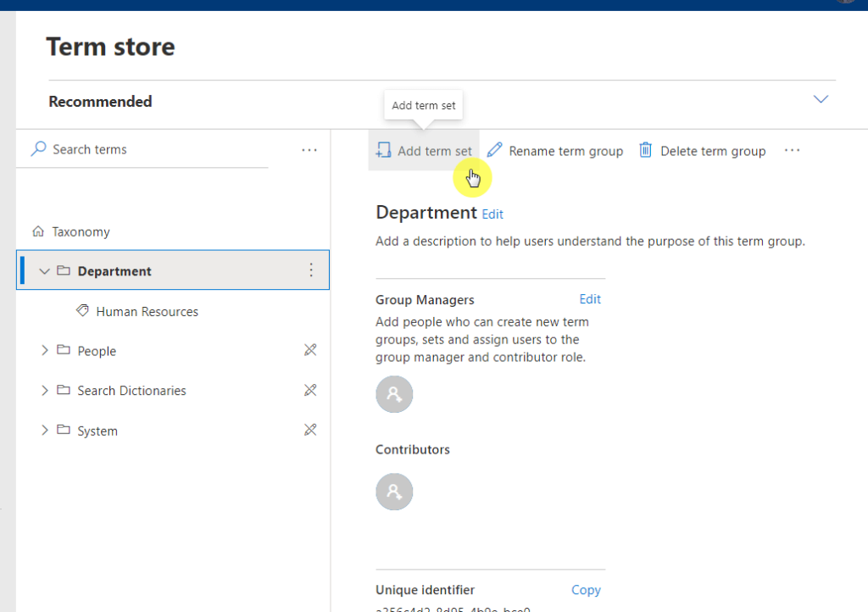This screenshot has height=612, width=868.
Task: Open the Department vertical ellipsis menu
Action: coord(311,270)
